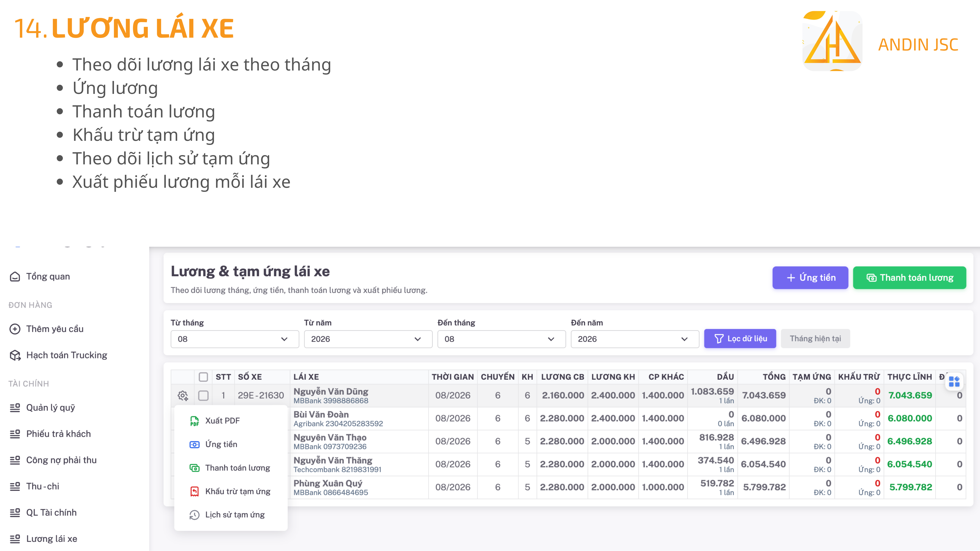
Task: Click the TẠM ỨNG column header
Action: tap(812, 377)
